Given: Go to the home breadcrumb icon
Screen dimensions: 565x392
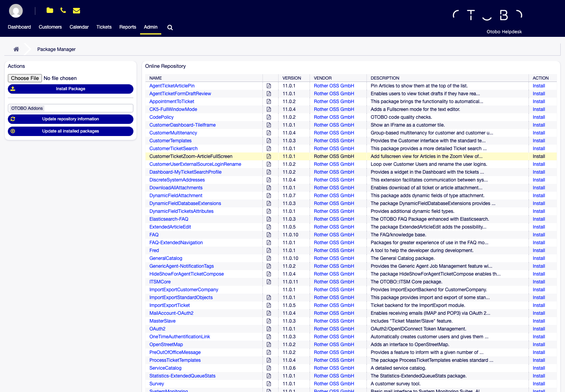Looking at the screenshot, I should tap(16, 49).
